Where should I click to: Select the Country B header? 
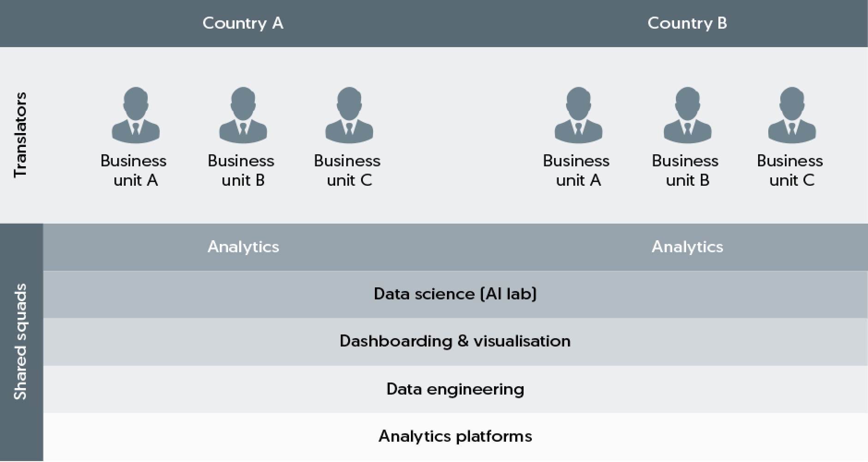[687, 23]
